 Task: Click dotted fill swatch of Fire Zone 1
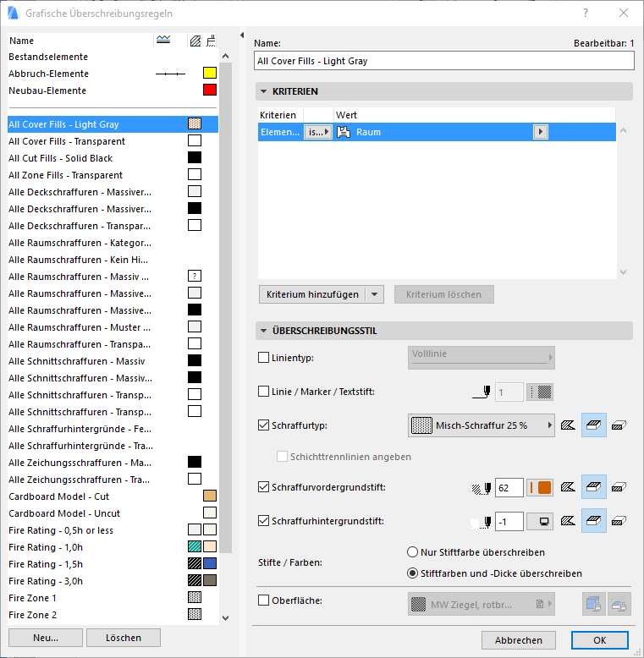[x=195, y=597]
